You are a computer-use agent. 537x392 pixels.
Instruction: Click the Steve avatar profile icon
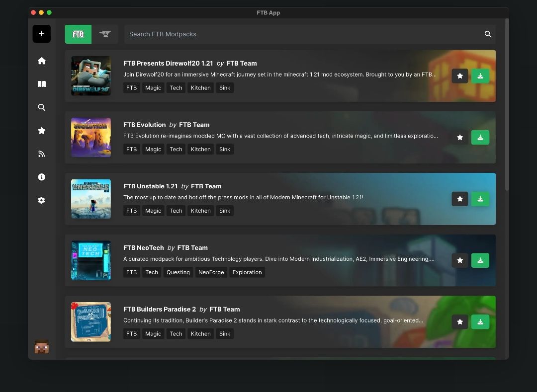(x=41, y=346)
